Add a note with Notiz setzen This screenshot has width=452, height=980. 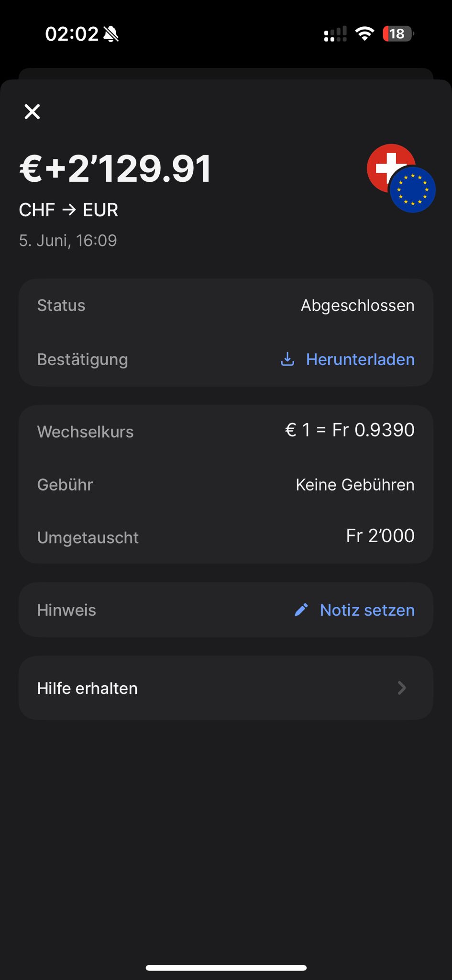coord(367,610)
